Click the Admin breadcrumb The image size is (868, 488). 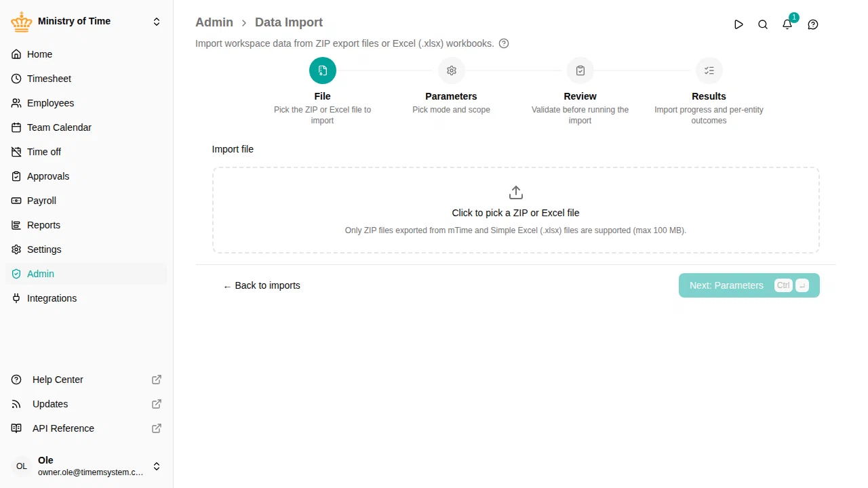[x=214, y=22]
